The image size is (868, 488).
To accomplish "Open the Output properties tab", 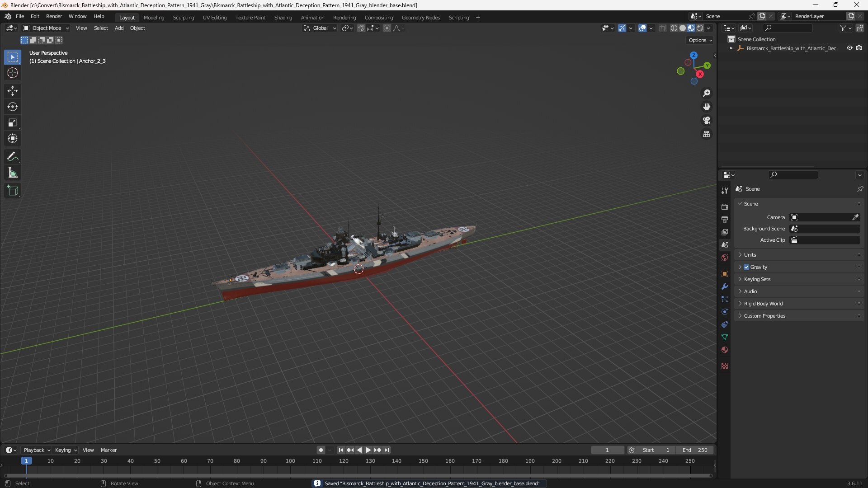I will 725,219.
